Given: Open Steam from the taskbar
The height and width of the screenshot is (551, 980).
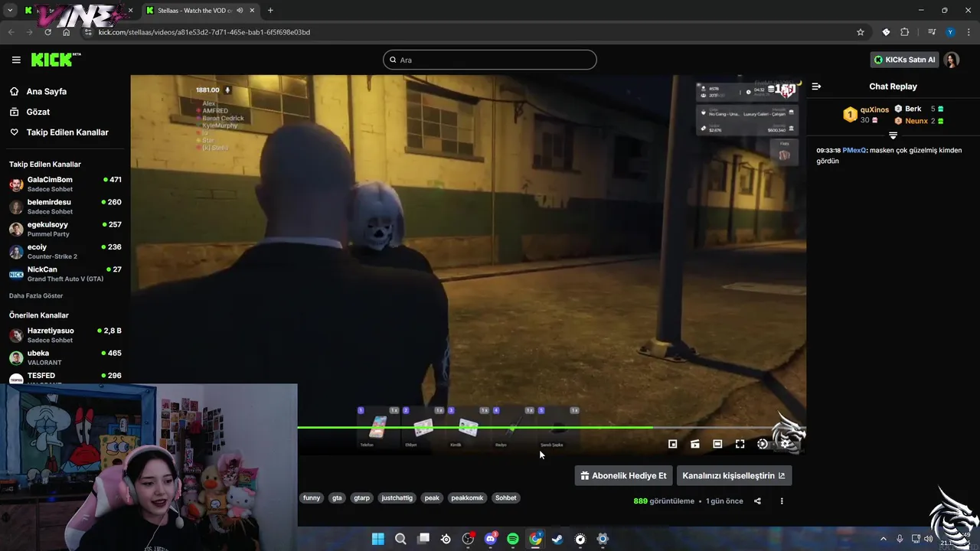Looking at the screenshot, I should point(557,539).
